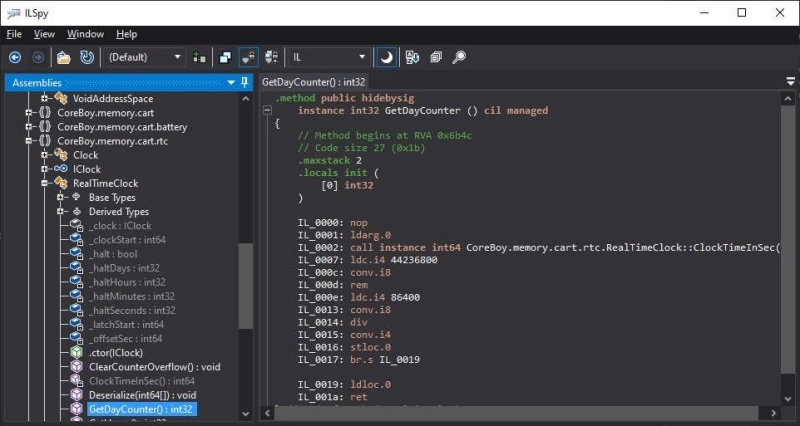800x426 pixels.
Task: Click the Open assembly folder icon
Action: pyautogui.click(x=64, y=57)
